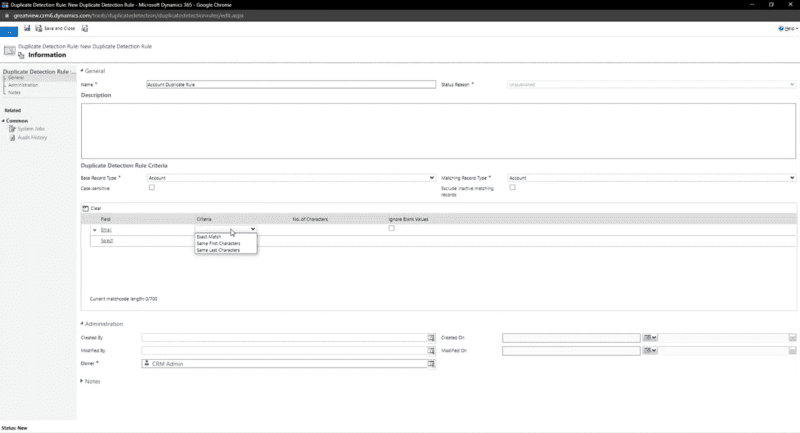
Task: Click the Clear icon in the criteria grid
Action: pyautogui.click(x=85, y=208)
